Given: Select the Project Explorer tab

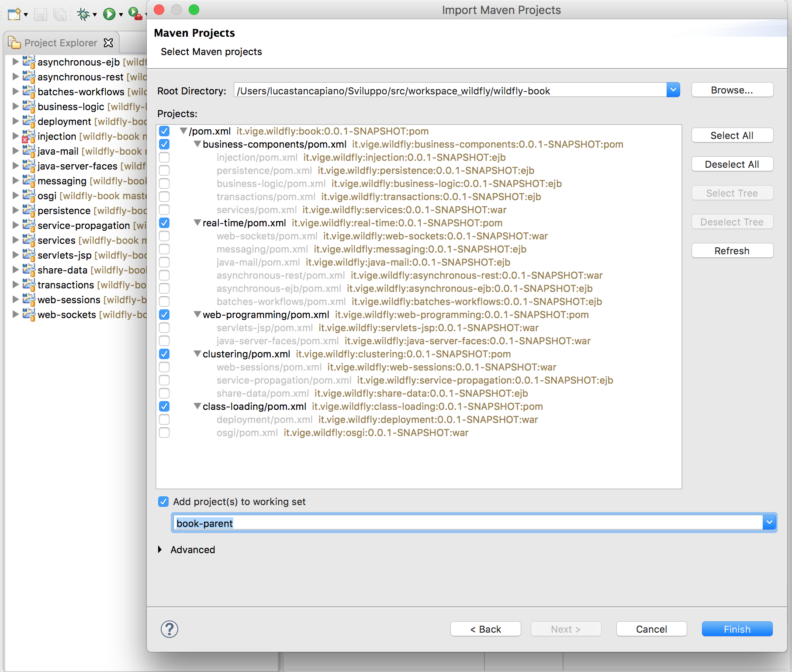Looking at the screenshot, I should coord(61,43).
